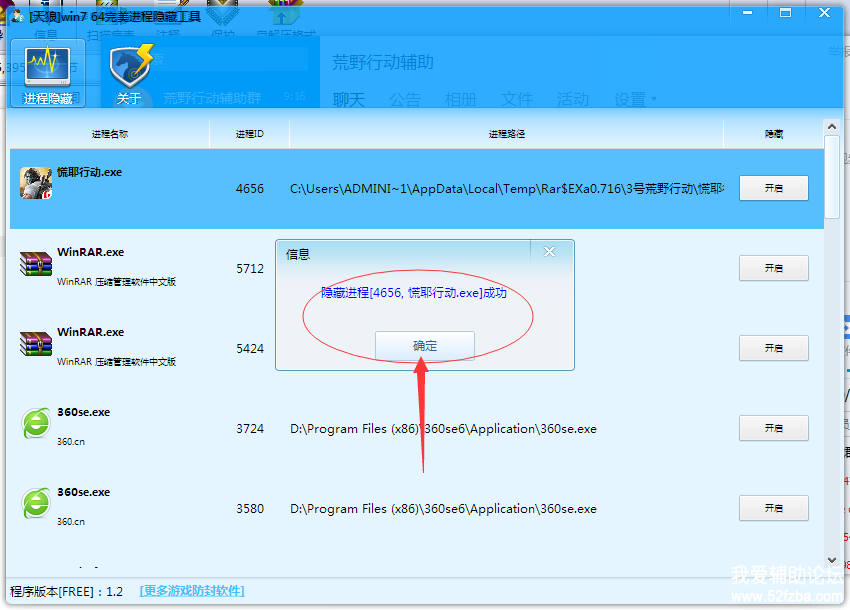Select path text of process 3580

pos(443,509)
